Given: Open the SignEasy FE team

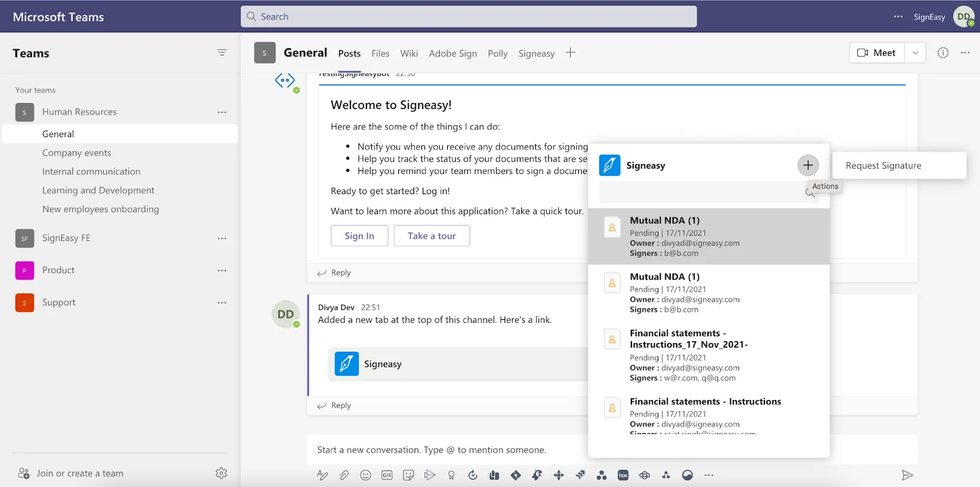Looking at the screenshot, I should coord(66,238).
